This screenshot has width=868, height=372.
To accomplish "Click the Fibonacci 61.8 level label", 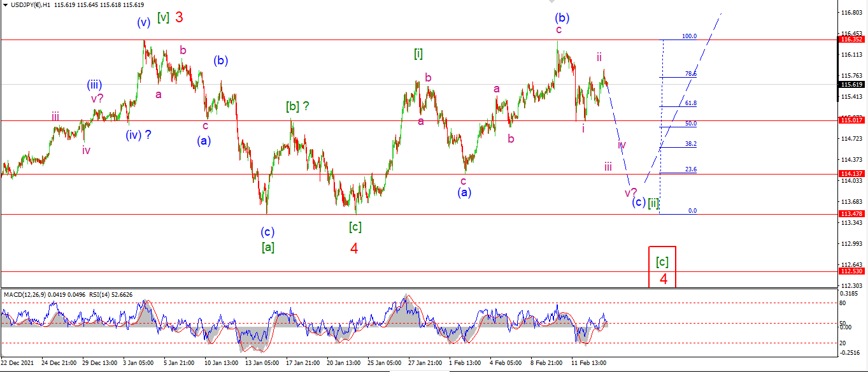I will pos(690,103).
